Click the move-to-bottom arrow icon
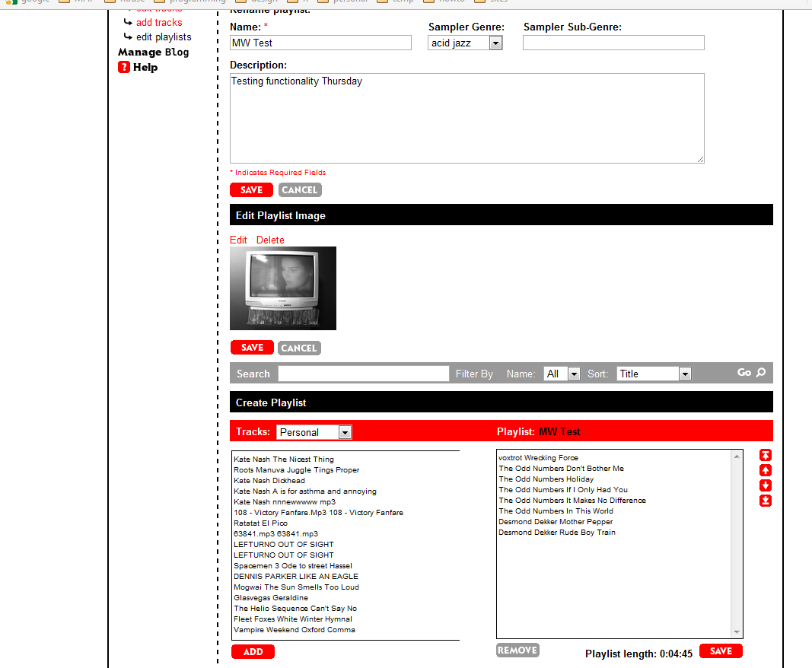 click(766, 501)
